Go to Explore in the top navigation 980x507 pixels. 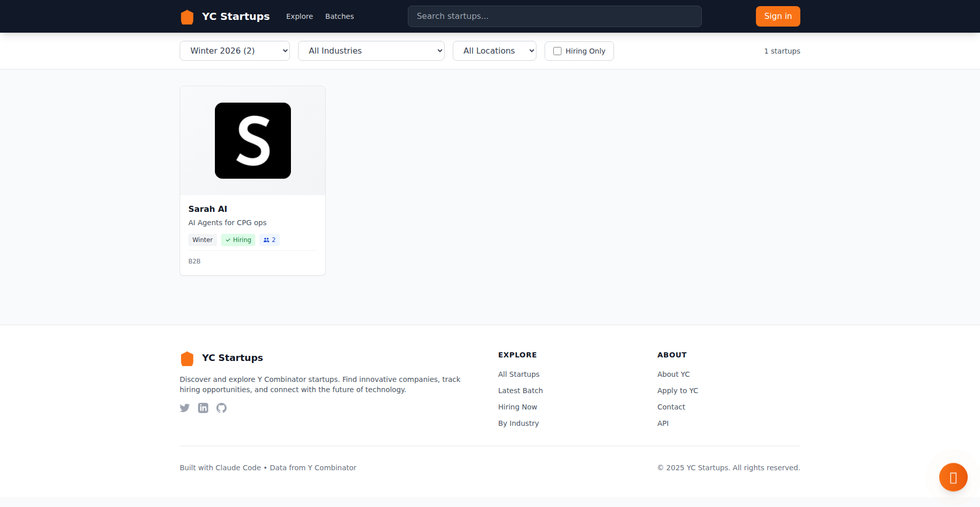coord(300,16)
